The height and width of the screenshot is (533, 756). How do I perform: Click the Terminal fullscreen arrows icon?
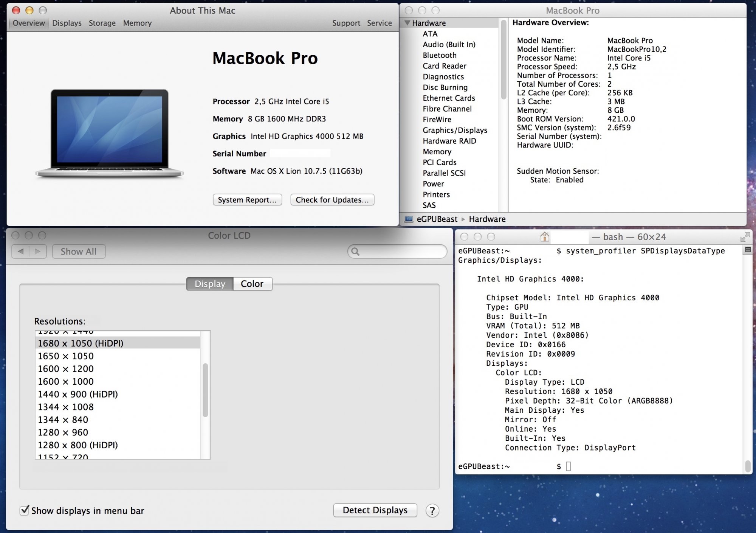point(744,237)
